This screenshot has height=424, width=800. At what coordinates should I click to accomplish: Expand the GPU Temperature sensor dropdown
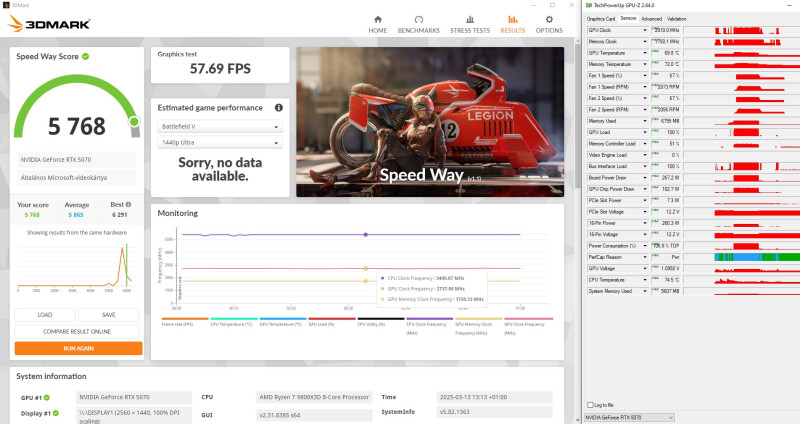[x=645, y=53]
